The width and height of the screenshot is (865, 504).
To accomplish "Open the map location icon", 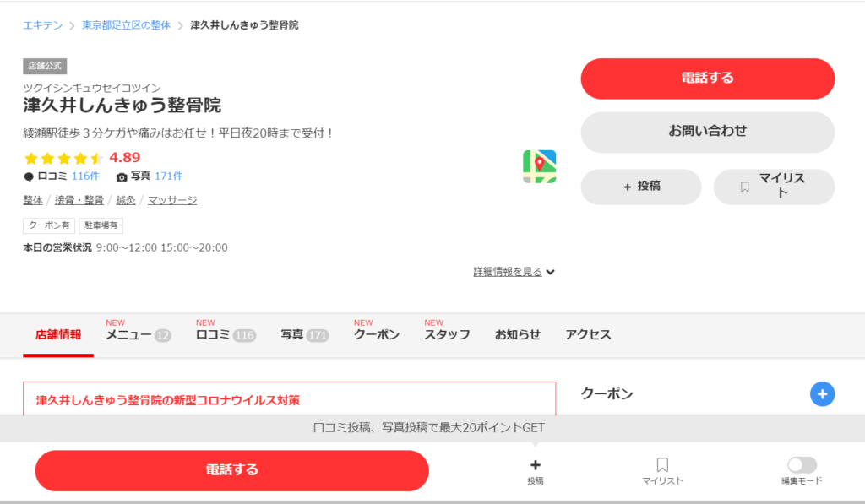I will 539,166.
